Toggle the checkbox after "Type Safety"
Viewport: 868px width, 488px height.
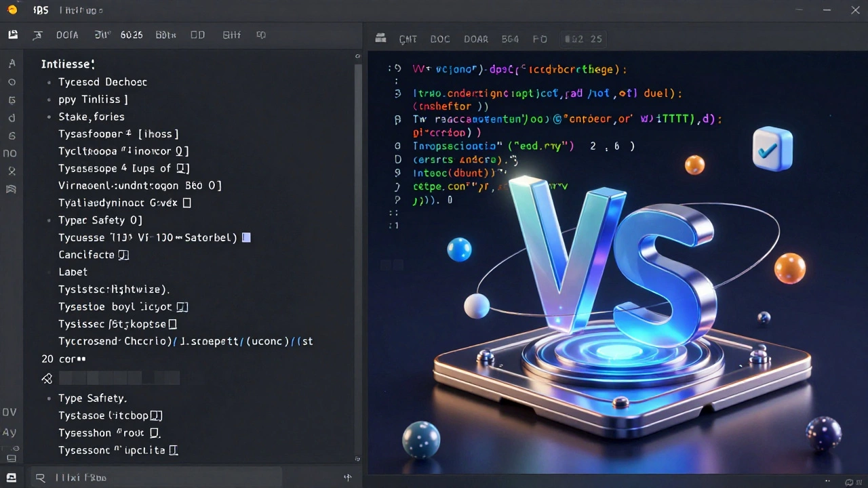[x=138, y=220]
